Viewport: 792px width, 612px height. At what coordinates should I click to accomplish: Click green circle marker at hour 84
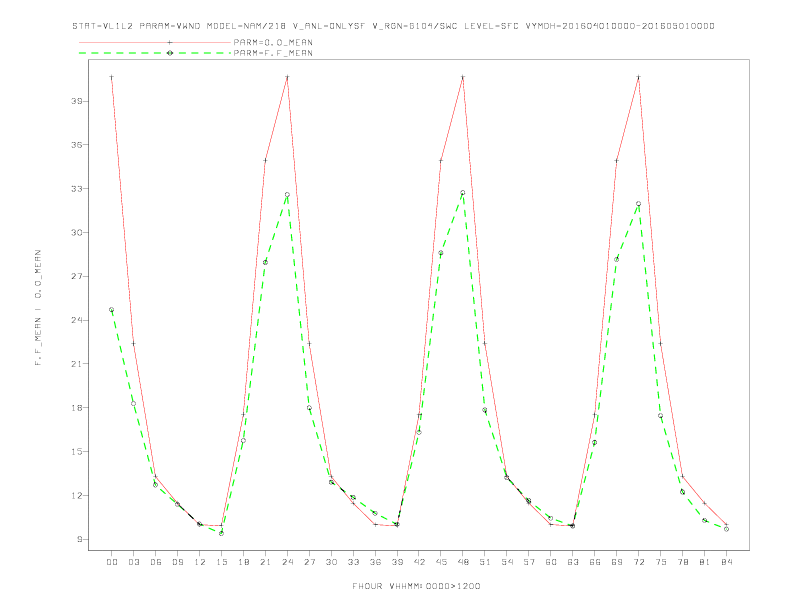(726, 529)
